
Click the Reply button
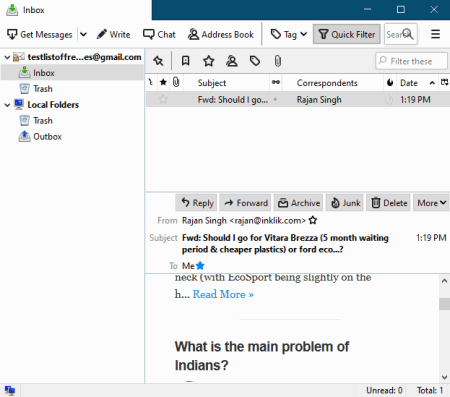tap(197, 203)
